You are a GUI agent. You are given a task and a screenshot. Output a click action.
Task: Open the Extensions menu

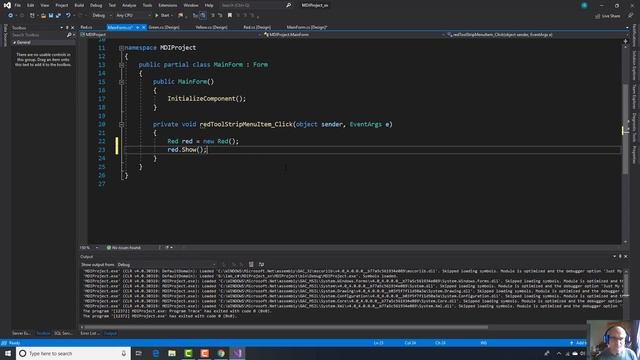168,5
